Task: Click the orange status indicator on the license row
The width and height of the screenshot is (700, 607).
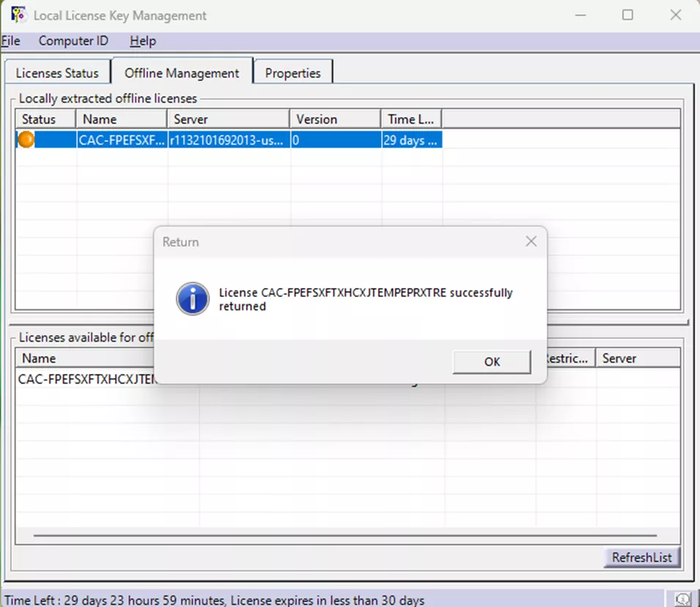Action: [25, 139]
